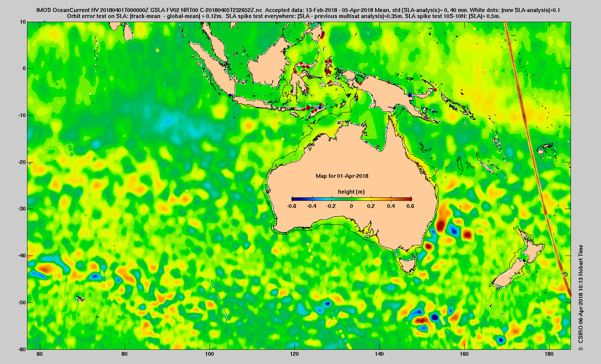Click the 'height (m)' colorbar title
Viewport: 601px width, 364px height.
tap(351, 192)
